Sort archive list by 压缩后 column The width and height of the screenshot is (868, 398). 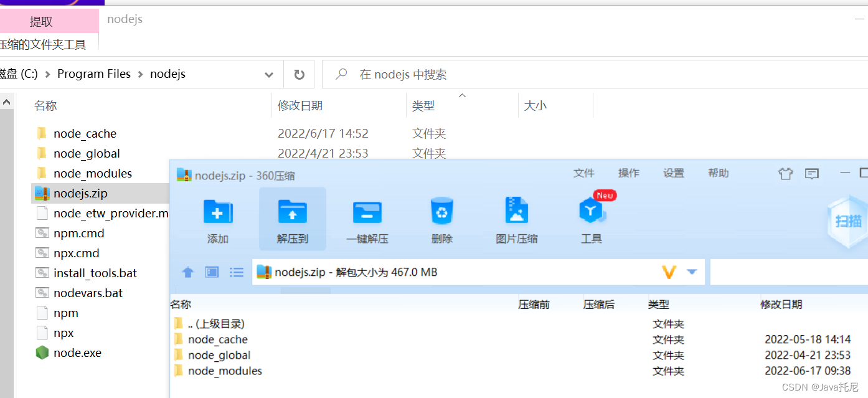click(x=599, y=305)
